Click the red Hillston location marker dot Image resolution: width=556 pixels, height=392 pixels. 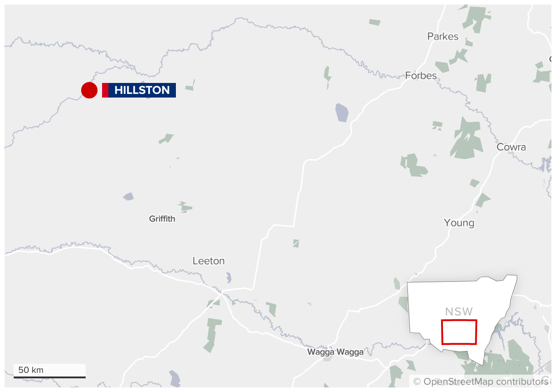(x=89, y=90)
